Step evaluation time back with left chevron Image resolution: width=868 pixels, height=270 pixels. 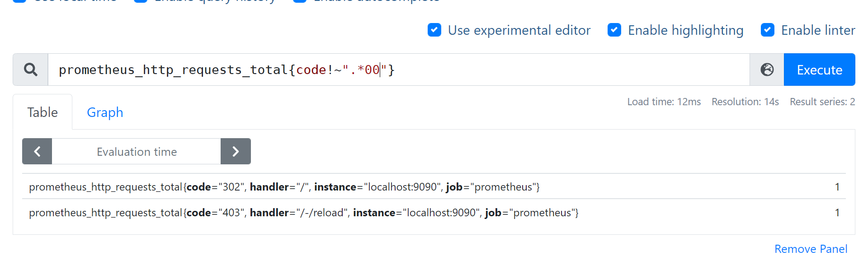(x=37, y=151)
